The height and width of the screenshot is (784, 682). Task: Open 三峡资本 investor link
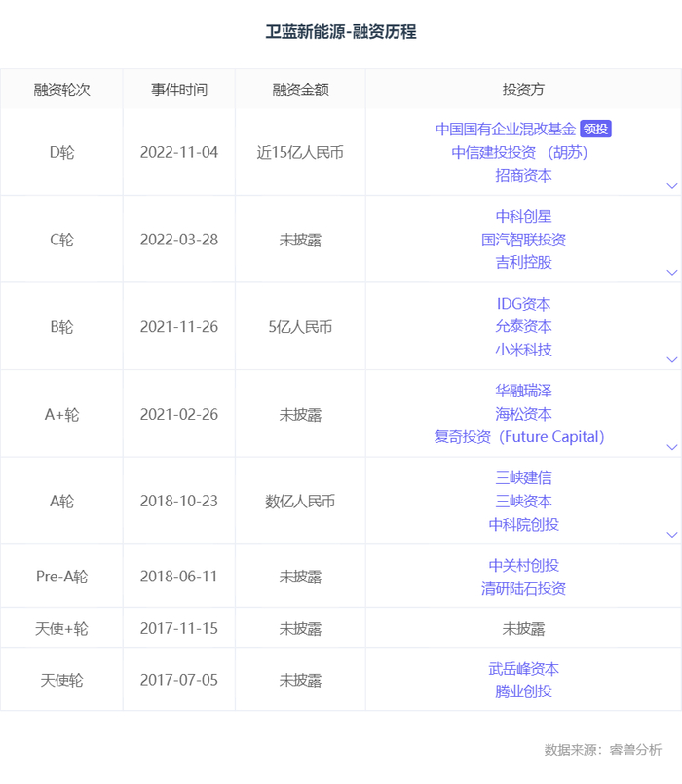523,501
